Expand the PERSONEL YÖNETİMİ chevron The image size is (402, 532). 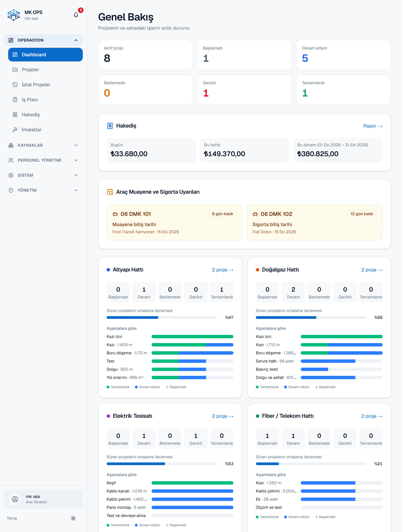coord(76,160)
